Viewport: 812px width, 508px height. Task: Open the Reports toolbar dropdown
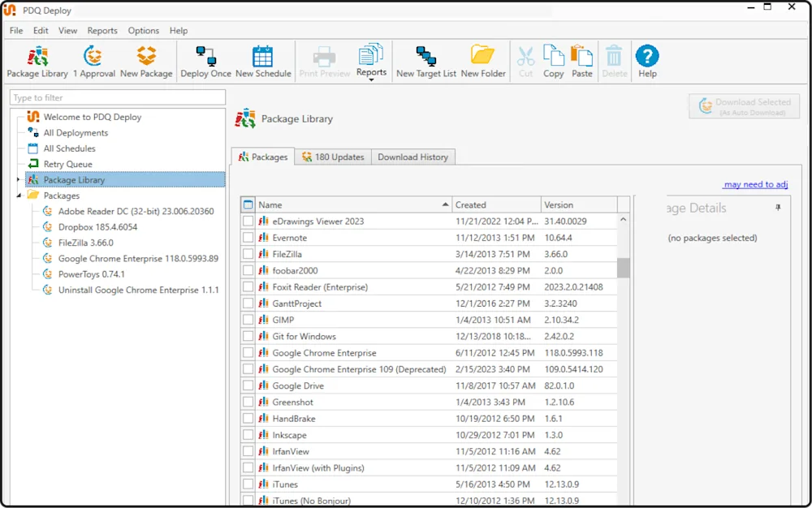(x=371, y=62)
